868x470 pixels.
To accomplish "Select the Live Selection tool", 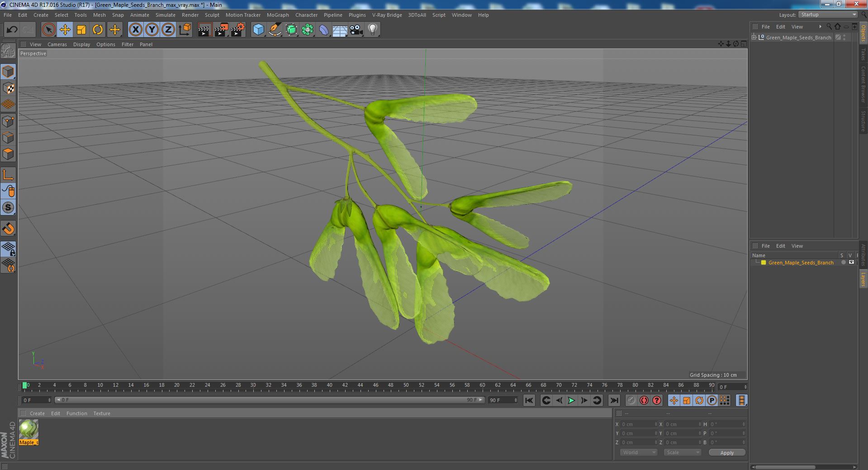I will [x=48, y=30].
